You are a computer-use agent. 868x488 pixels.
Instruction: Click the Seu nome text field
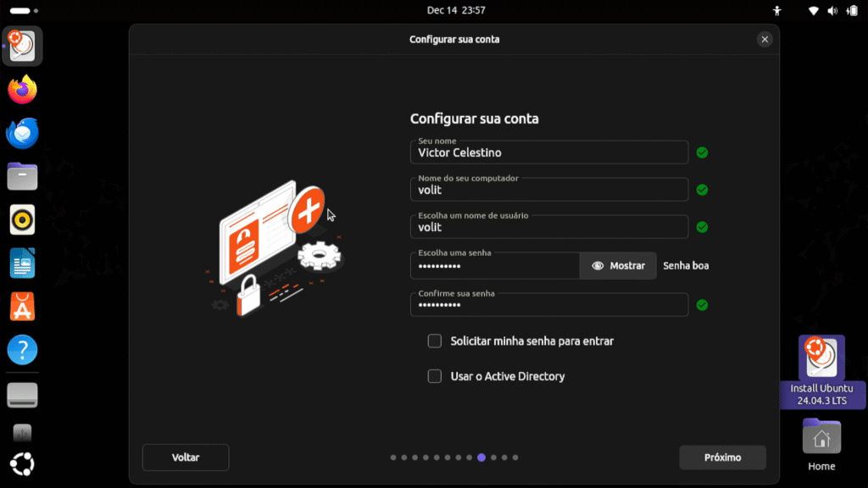548,153
